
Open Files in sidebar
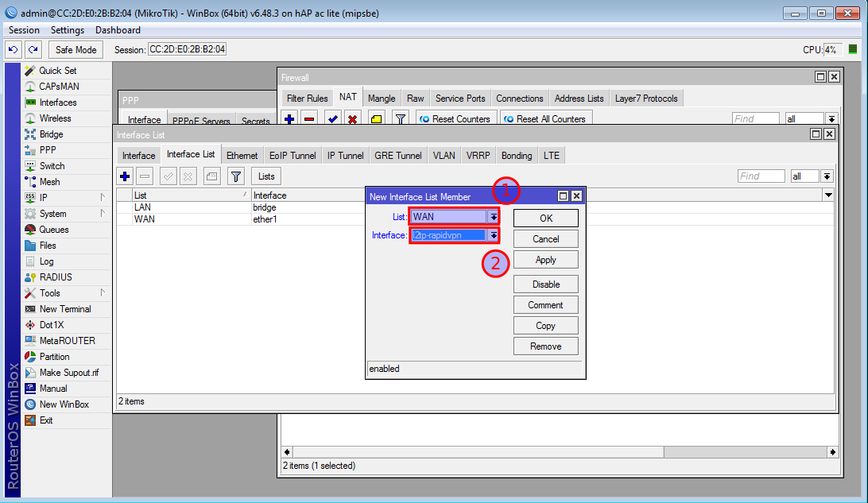[48, 245]
